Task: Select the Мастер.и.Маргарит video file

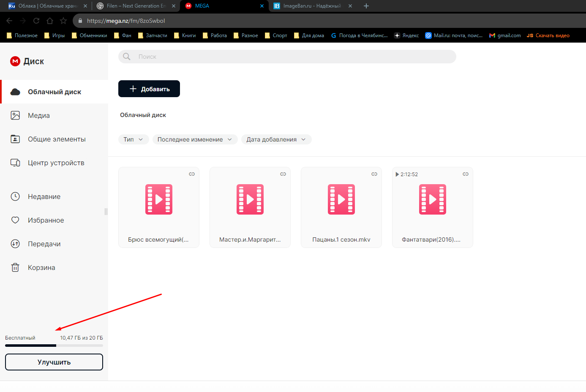Action: [x=250, y=207]
